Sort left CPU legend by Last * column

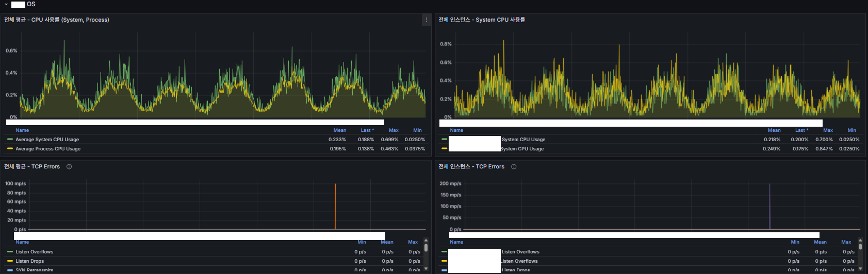(x=367, y=130)
